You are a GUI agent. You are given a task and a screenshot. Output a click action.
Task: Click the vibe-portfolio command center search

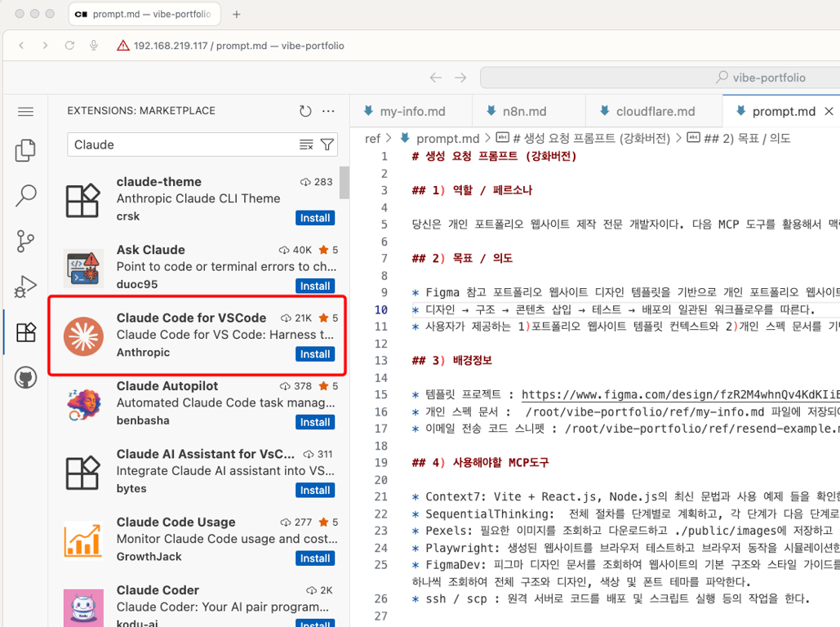[660, 78]
